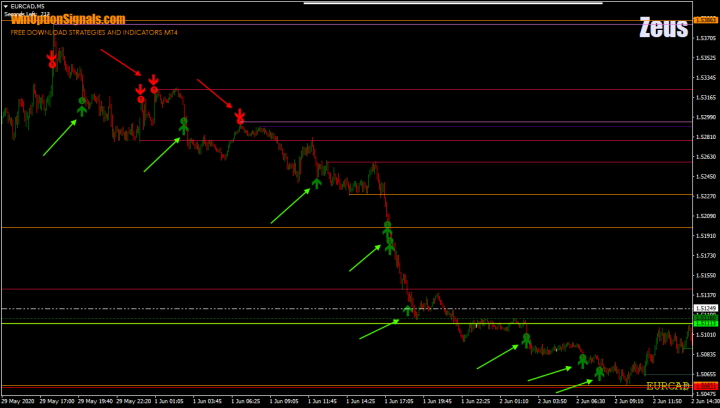Click the leftmost red sell signal arrow

pyautogui.click(x=52, y=61)
